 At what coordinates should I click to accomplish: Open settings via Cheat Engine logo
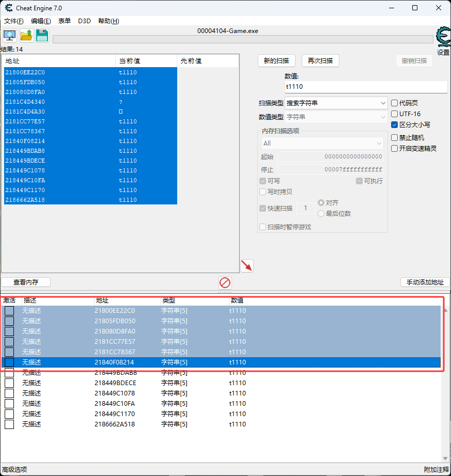pyautogui.click(x=443, y=37)
